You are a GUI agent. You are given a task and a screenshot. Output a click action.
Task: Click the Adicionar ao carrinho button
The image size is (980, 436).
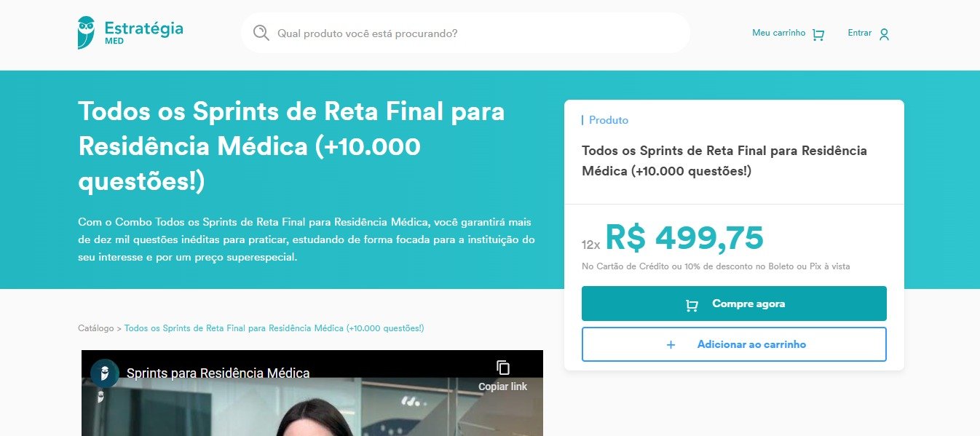coord(734,344)
